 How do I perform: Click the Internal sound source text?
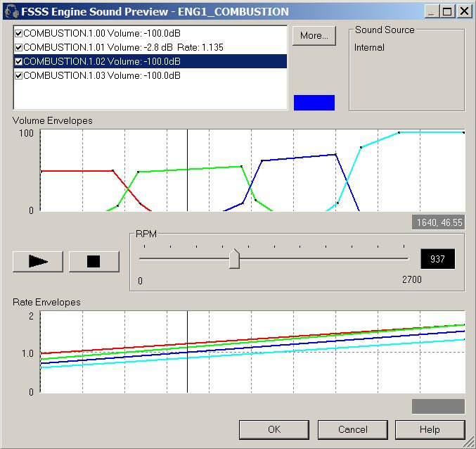point(369,47)
